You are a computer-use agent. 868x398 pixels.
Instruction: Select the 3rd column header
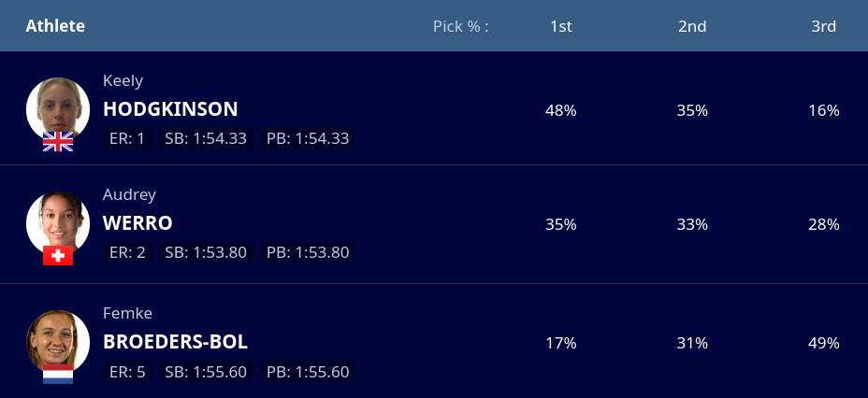coord(824,26)
